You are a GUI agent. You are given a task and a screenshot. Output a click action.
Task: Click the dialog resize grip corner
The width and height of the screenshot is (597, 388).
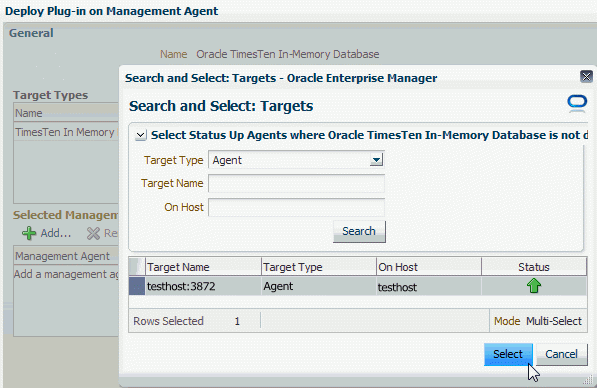tap(587, 379)
